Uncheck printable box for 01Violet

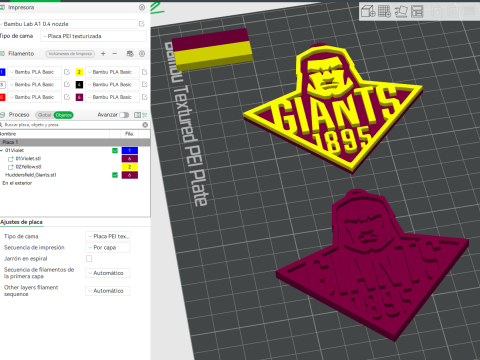(x=115, y=151)
